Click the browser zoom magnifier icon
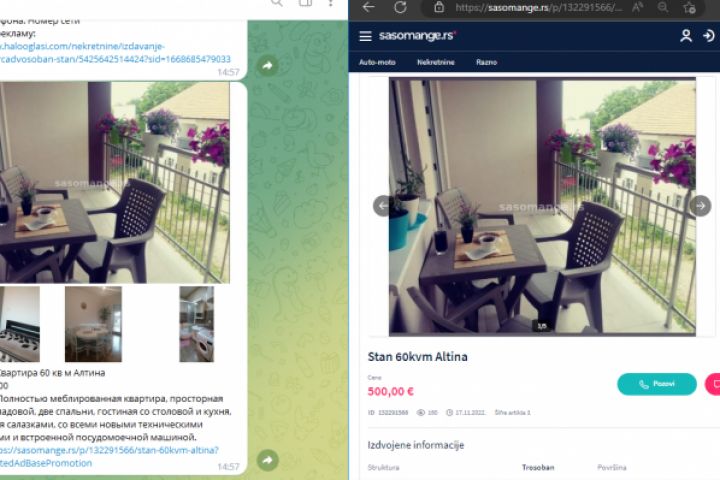 click(663, 7)
